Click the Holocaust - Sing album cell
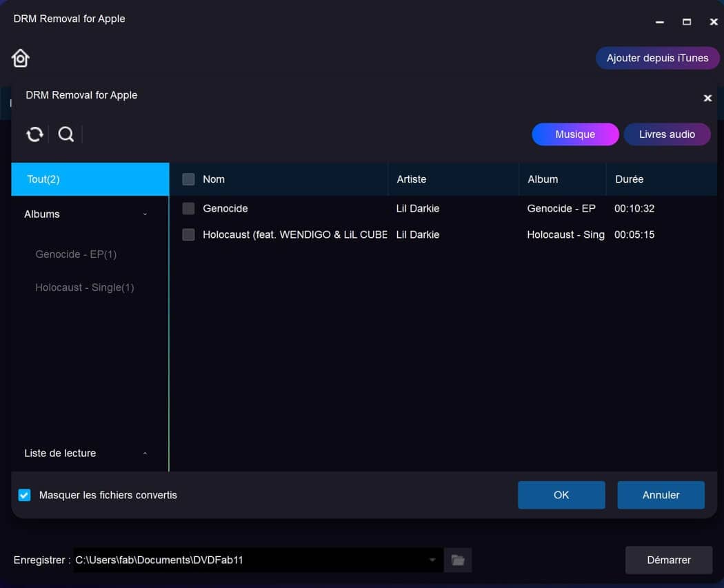Image resolution: width=724 pixels, height=588 pixels. [x=565, y=234]
